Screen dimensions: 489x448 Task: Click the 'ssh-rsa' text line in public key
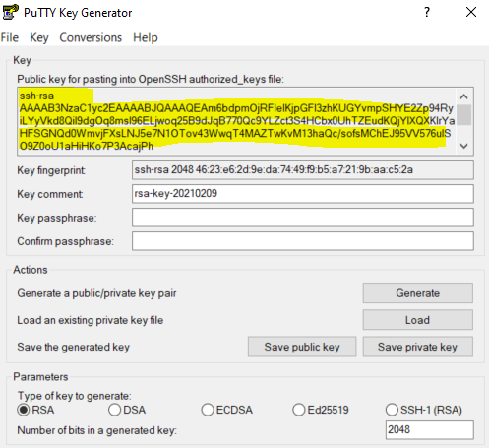(36, 96)
